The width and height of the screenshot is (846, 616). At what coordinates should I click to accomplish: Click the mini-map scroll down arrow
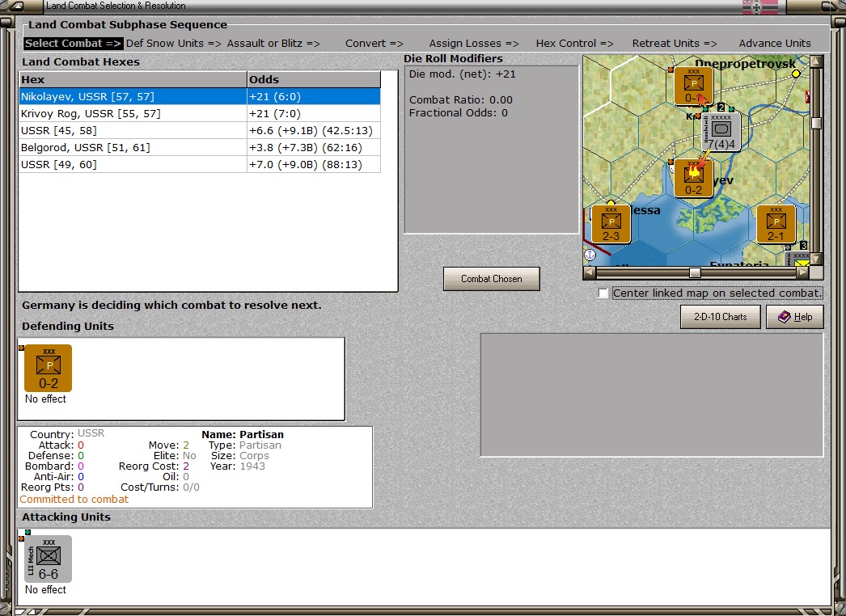[x=816, y=259]
